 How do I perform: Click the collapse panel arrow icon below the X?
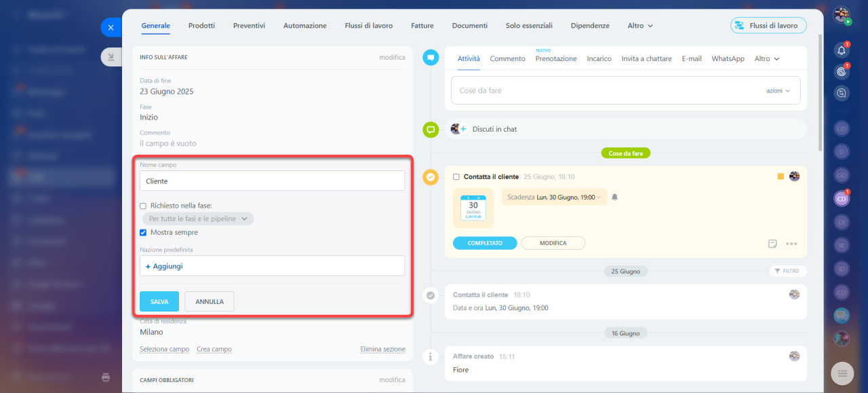[111, 57]
